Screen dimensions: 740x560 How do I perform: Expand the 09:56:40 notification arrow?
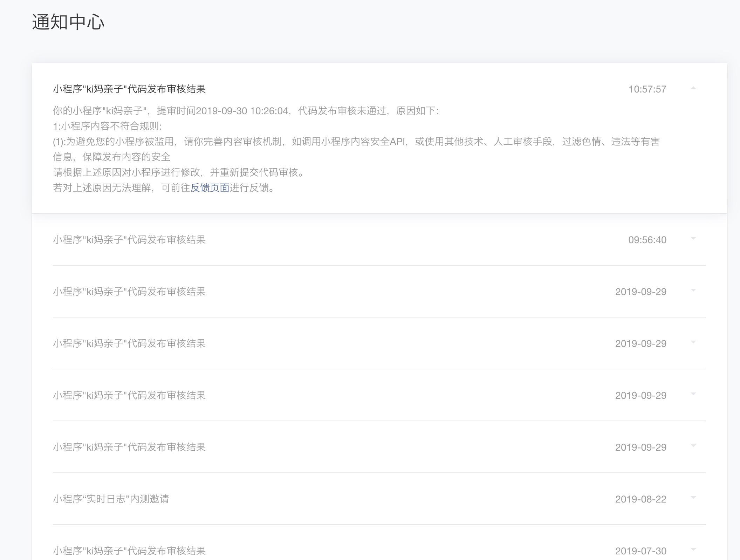point(693,239)
